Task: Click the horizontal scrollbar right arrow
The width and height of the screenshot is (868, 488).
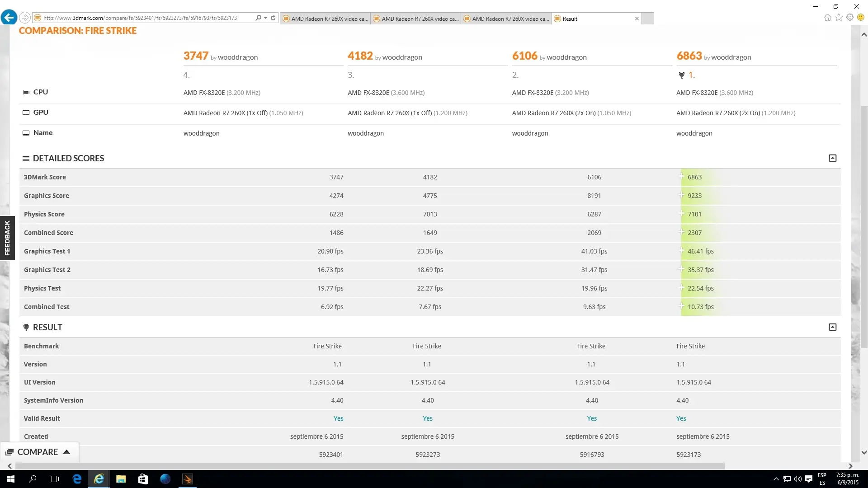Action: click(850, 466)
